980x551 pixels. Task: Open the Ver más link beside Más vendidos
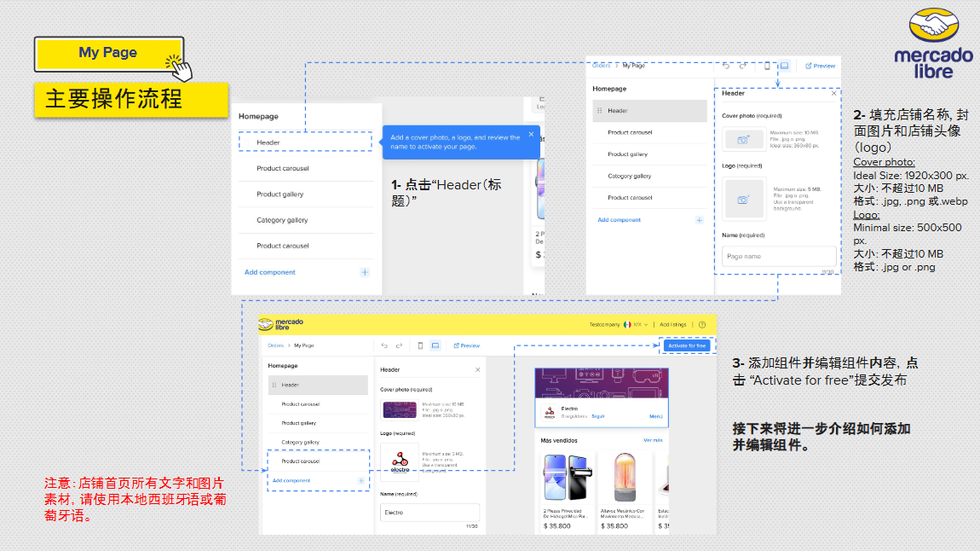pos(653,441)
